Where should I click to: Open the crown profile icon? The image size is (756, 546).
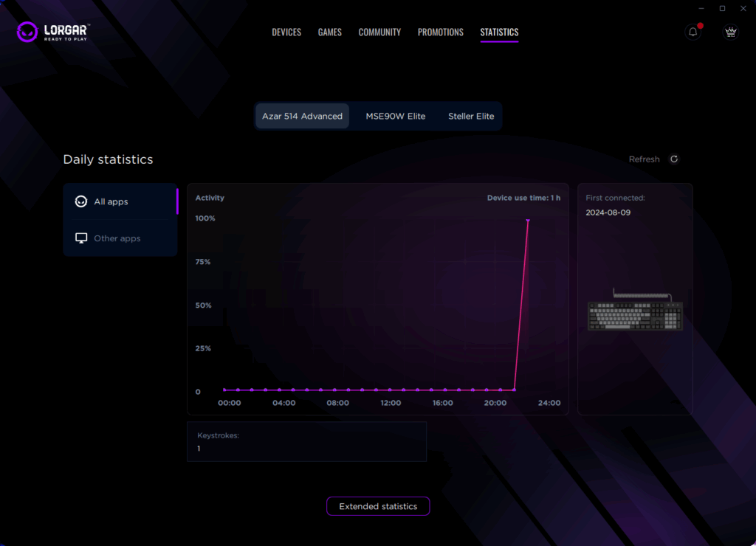click(x=731, y=32)
